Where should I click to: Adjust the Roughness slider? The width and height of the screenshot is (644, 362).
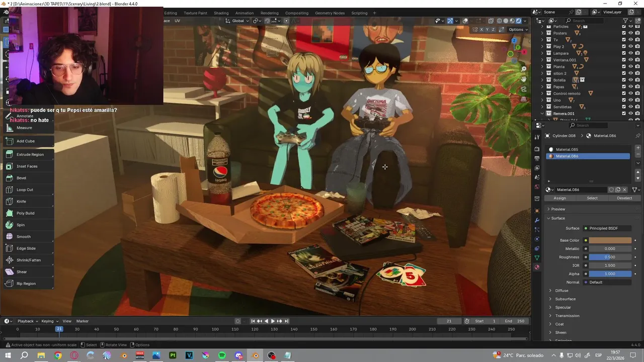click(610, 257)
